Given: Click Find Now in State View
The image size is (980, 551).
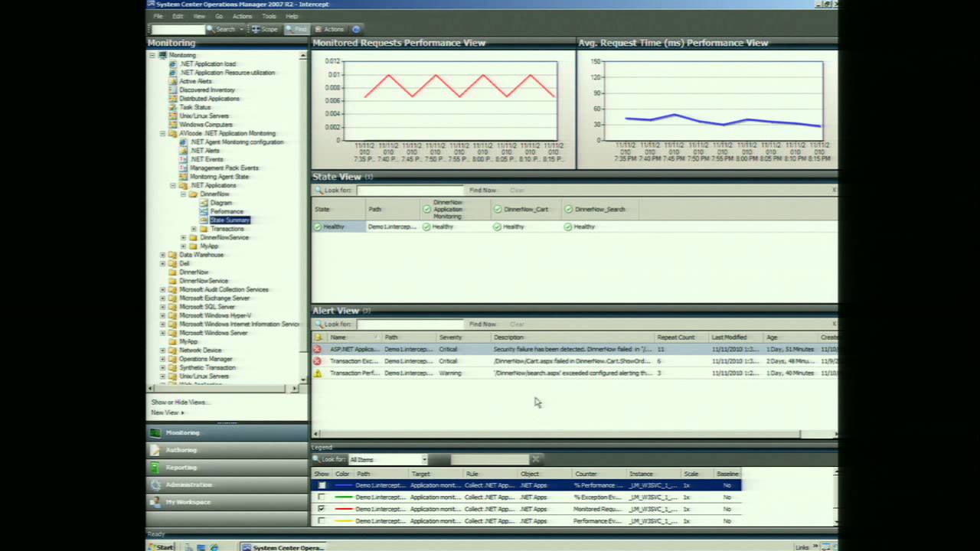Looking at the screenshot, I should pyautogui.click(x=482, y=190).
